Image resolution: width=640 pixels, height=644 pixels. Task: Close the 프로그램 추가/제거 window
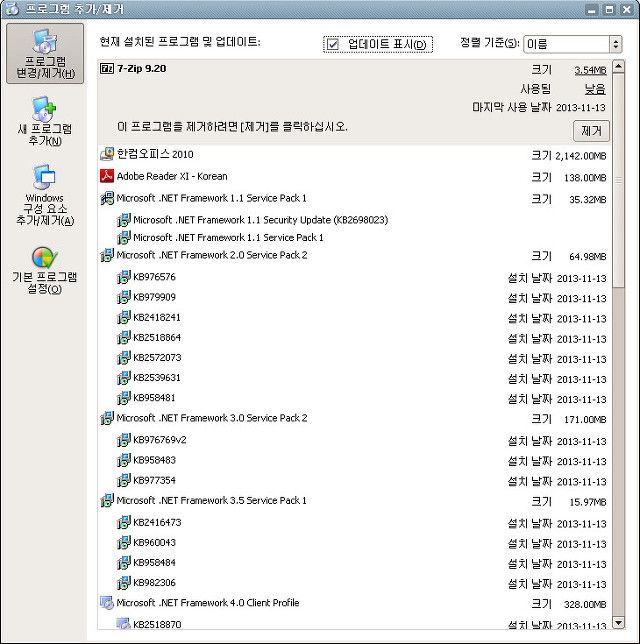pyautogui.click(x=626, y=9)
